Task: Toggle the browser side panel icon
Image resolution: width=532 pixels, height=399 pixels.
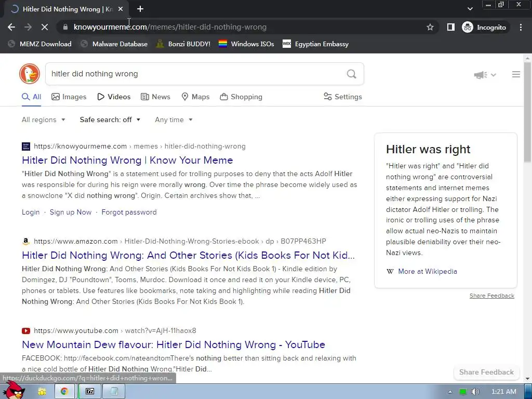Action: click(450, 27)
